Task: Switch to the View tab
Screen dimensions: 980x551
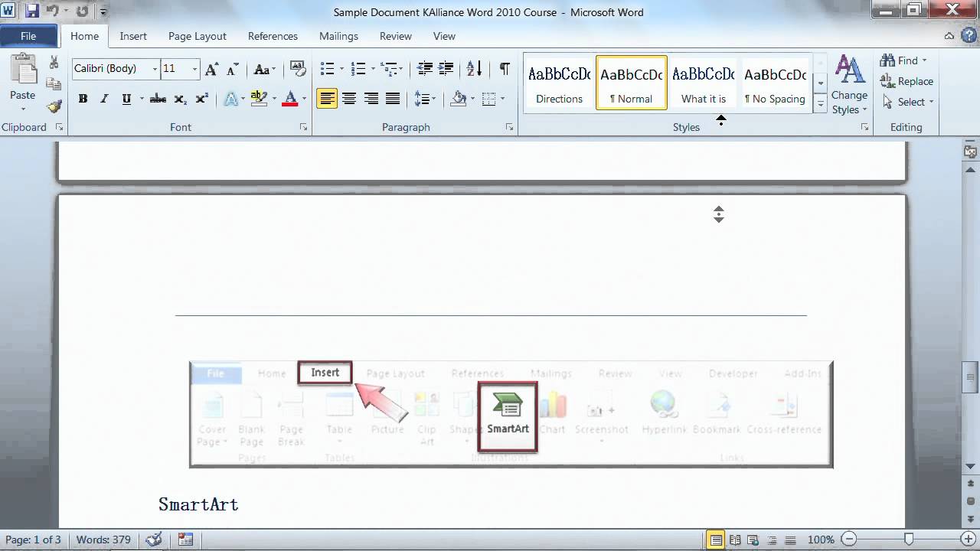Action: tap(444, 36)
